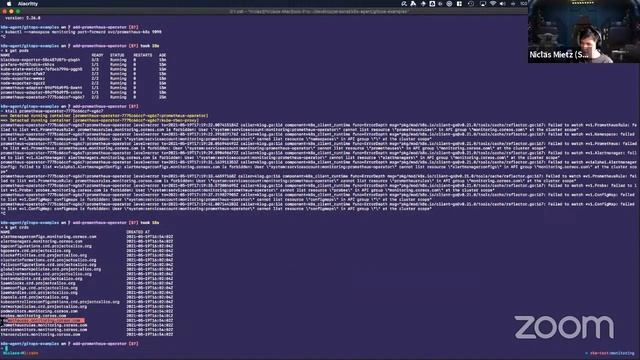Select the kubectl port-forward command line
Screen dimensions: 640x360
pos(81,32)
